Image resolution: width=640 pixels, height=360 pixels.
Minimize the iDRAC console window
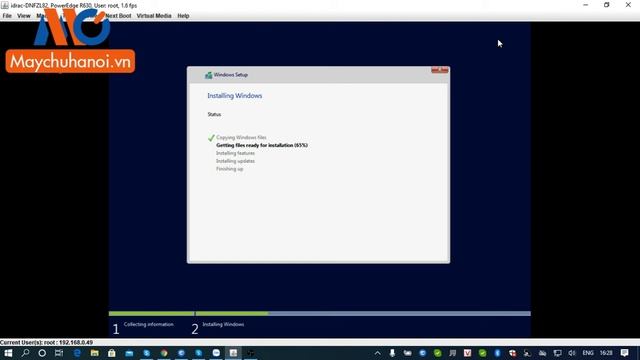[586, 5]
